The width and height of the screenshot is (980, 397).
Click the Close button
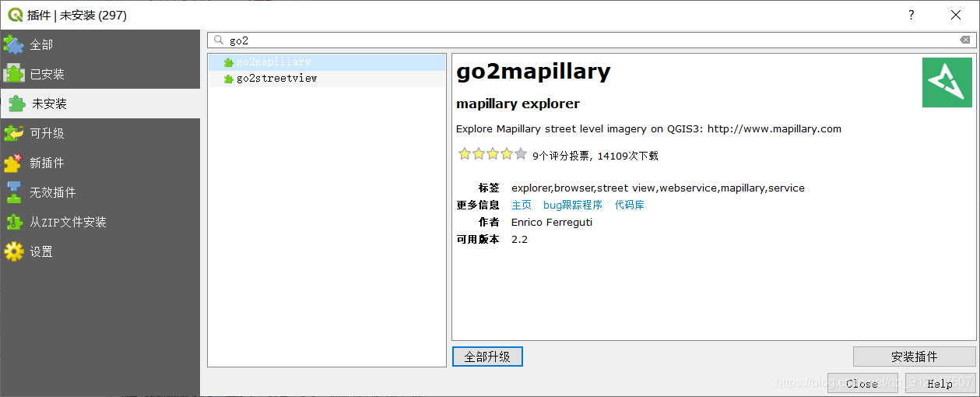click(x=862, y=383)
